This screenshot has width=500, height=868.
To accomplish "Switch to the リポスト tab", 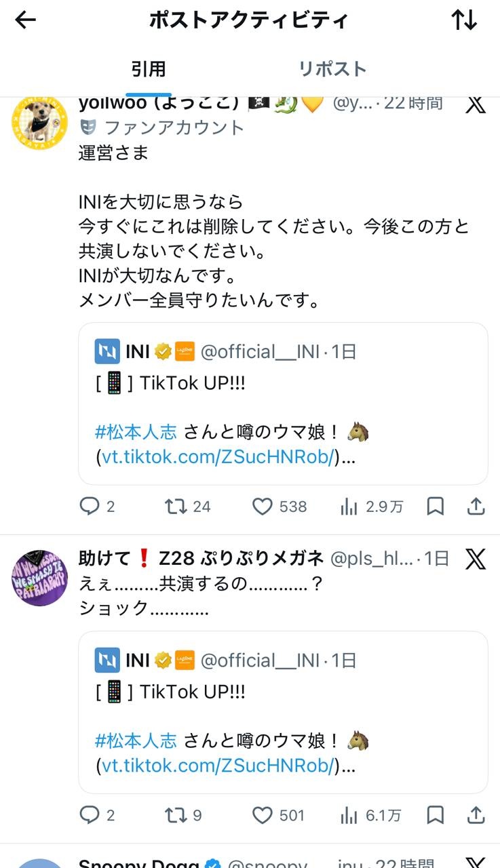I will coord(332,68).
